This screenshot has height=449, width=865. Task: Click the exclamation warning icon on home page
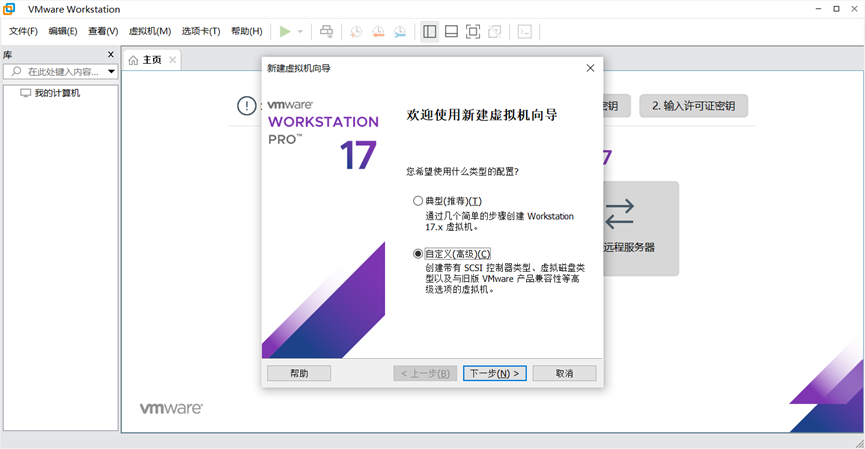tap(246, 105)
